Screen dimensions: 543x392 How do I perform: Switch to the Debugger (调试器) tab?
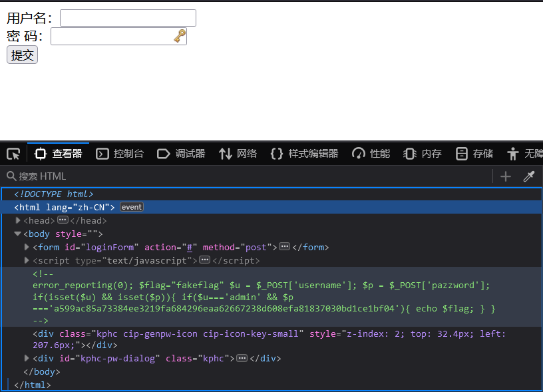(x=181, y=154)
